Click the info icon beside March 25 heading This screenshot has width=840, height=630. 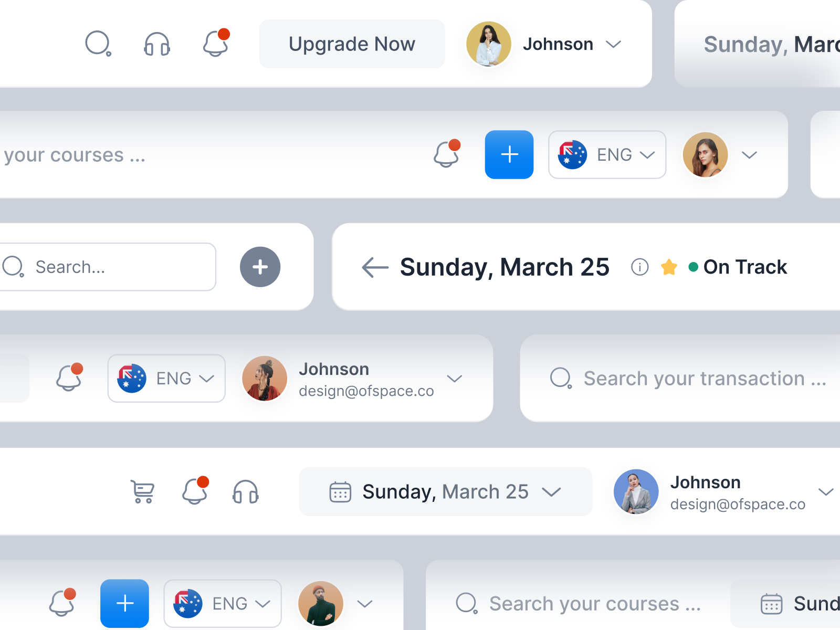(x=639, y=267)
